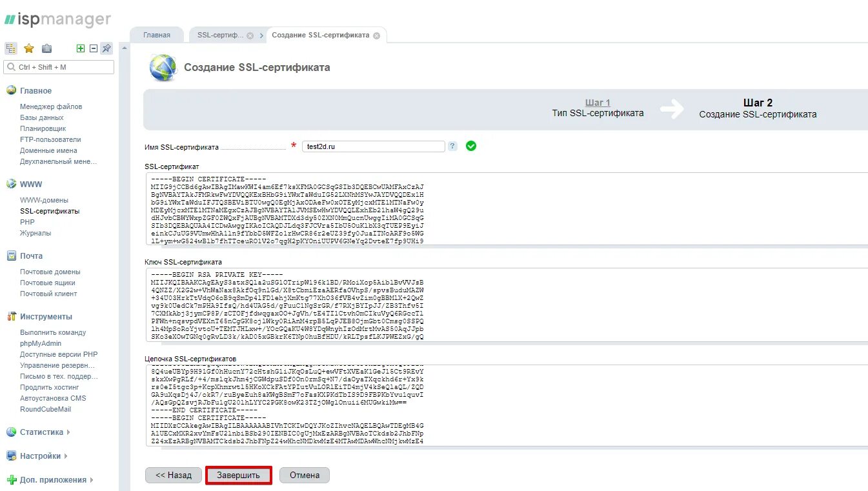The image size is (868, 491).
Task: Click inside the SSL-сертификат text area
Action: coord(507,208)
